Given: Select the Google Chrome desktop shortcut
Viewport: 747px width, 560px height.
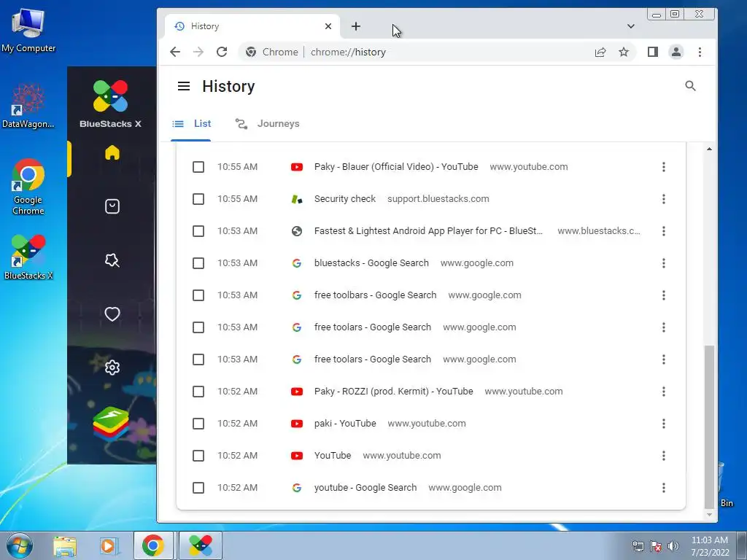Looking at the screenshot, I should pyautogui.click(x=28, y=187).
